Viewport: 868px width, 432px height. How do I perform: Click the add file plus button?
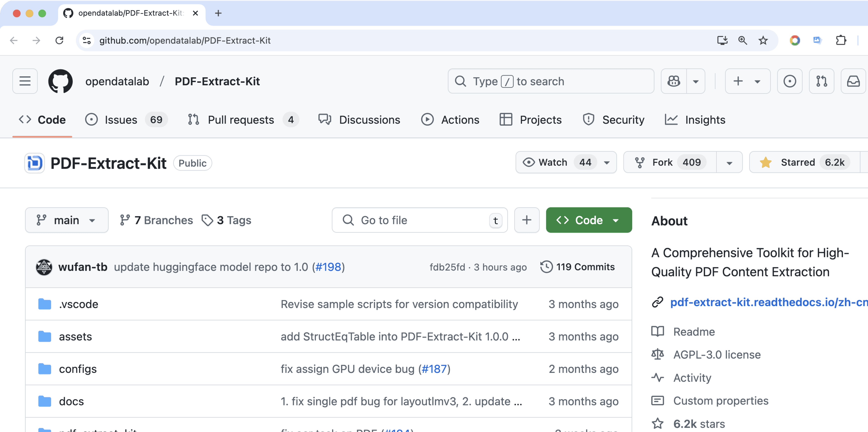click(526, 220)
